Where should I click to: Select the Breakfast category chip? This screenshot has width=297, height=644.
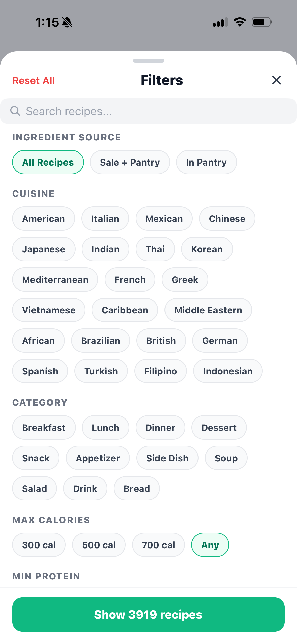(44, 428)
